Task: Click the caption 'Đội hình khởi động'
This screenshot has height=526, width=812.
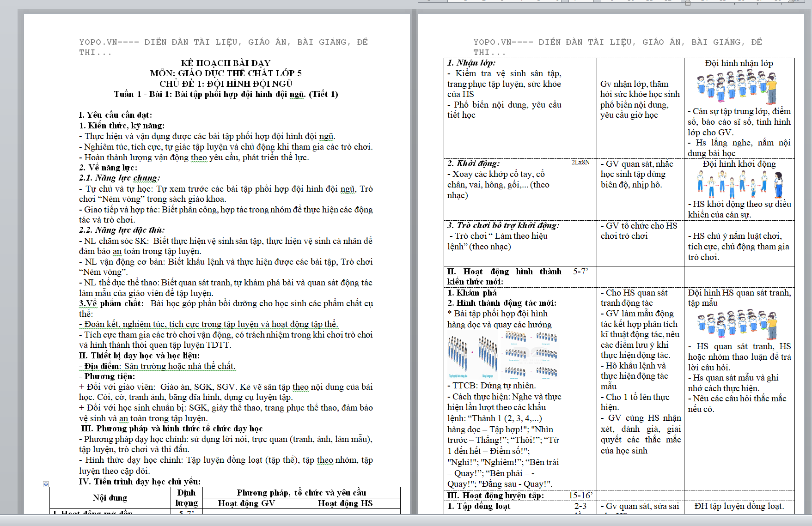Action: [739, 164]
